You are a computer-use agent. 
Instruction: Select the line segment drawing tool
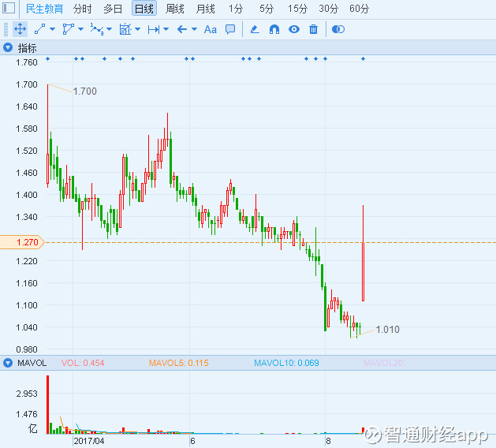point(40,29)
